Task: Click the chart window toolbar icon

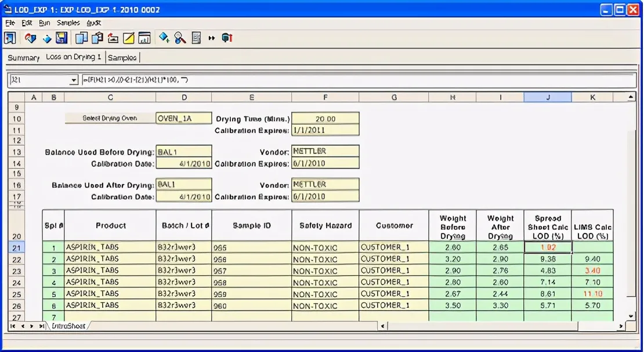Action: point(144,38)
